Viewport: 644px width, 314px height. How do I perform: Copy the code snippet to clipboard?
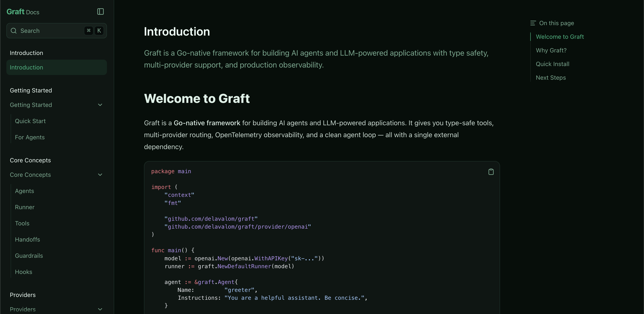(491, 172)
